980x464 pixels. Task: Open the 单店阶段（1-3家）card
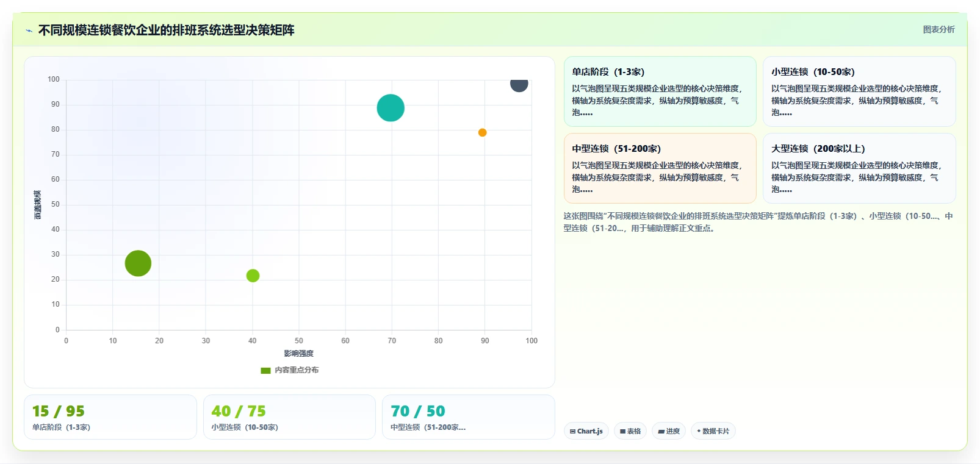coord(660,91)
